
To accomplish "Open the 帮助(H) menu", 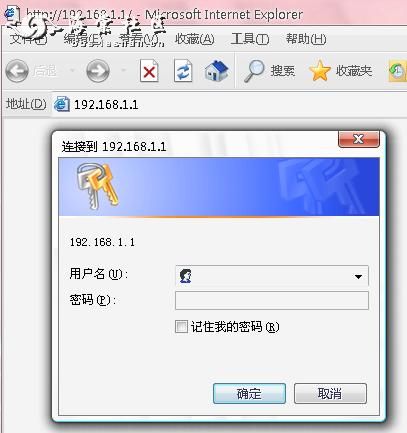I will click(306, 39).
